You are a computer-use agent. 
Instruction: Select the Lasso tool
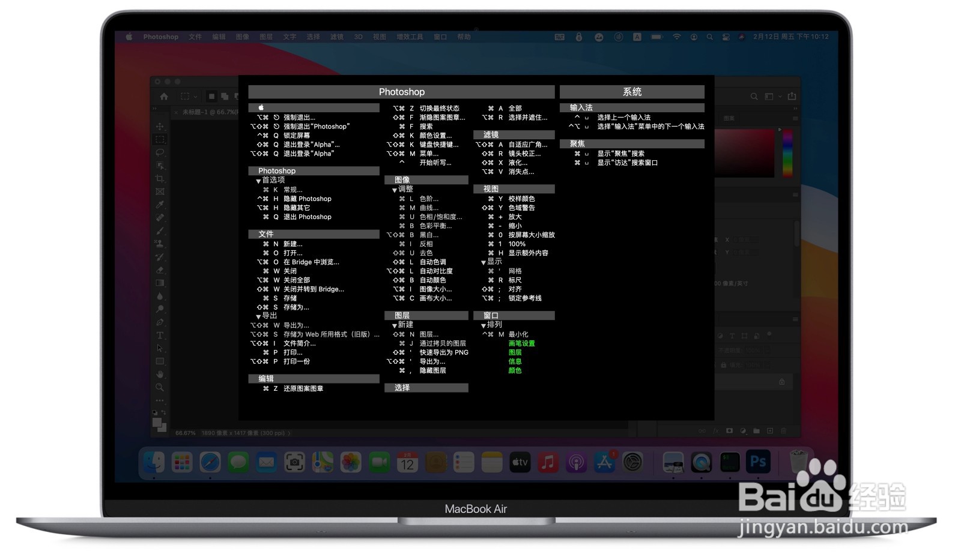pos(160,152)
